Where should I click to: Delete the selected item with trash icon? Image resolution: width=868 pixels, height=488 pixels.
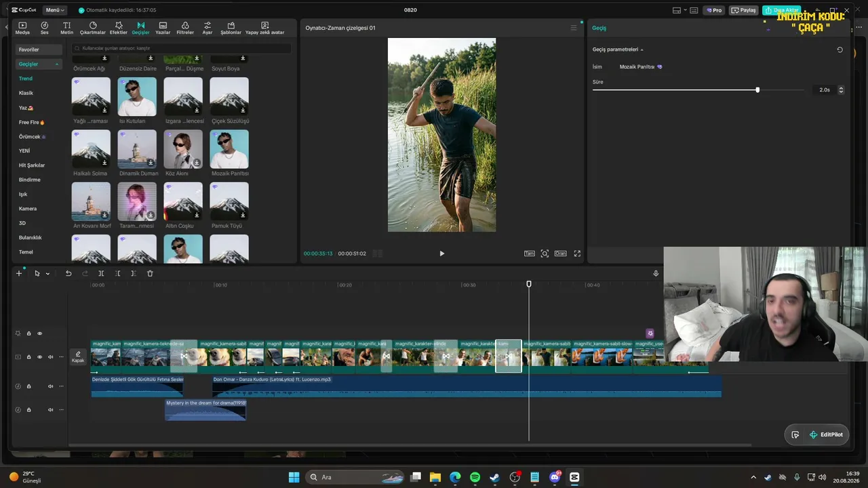point(150,273)
